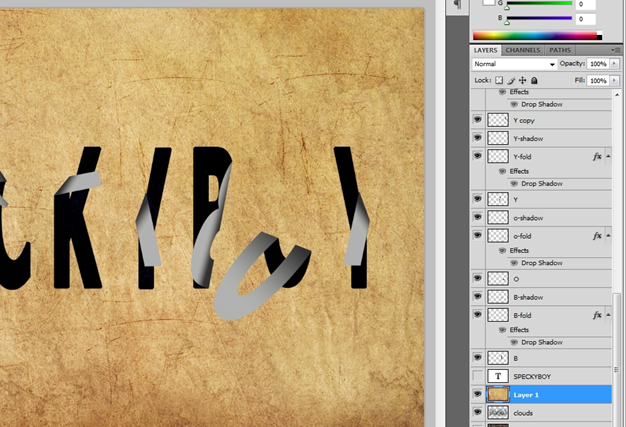Click the Opacity percentage field
626x427 pixels.
598,64
